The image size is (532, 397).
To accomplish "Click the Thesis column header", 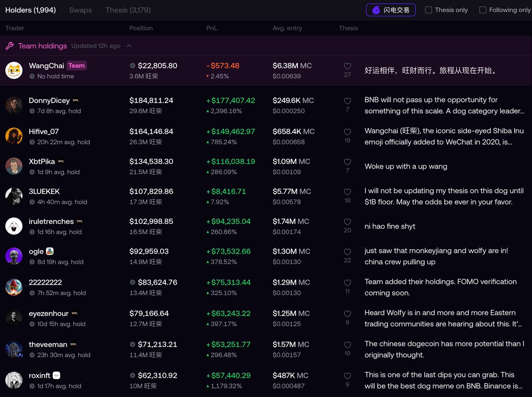I will tap(348, 28).
